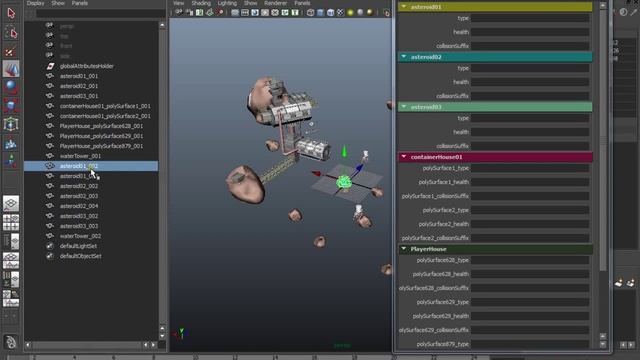The width and height of the screenshot is (640, 360).
Task: Select the Lasso select tool
Action: tap(11, 32)
